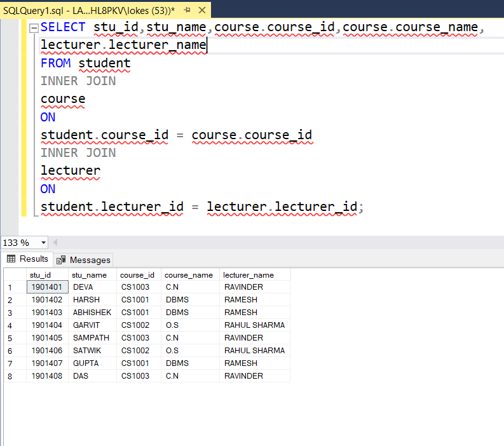Click CS1002 cell in GARVIT's row
Viewport: 504px width, 446px height.
coord(139,325)
